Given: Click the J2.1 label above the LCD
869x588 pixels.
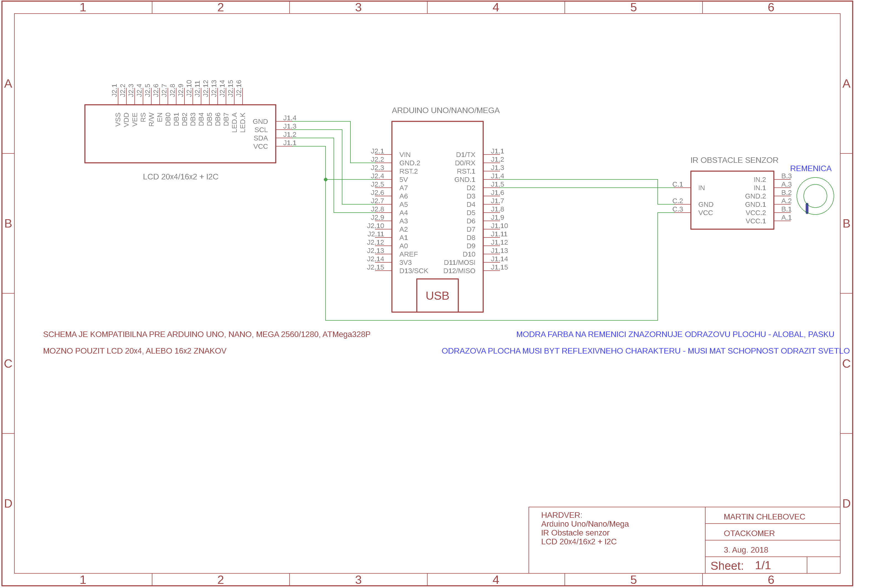Looking at the screenshot, I should click(114, 90).
